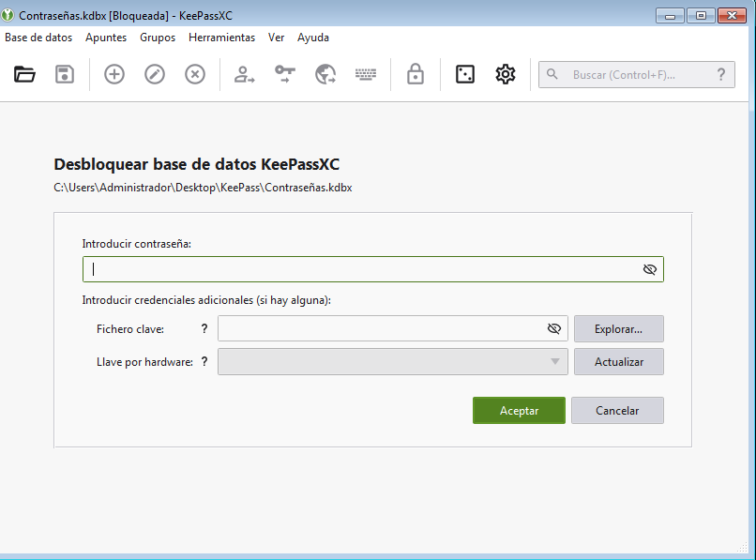Copy username icon in toolbar
Screen dimensions: 756x560
coord(245,74)
